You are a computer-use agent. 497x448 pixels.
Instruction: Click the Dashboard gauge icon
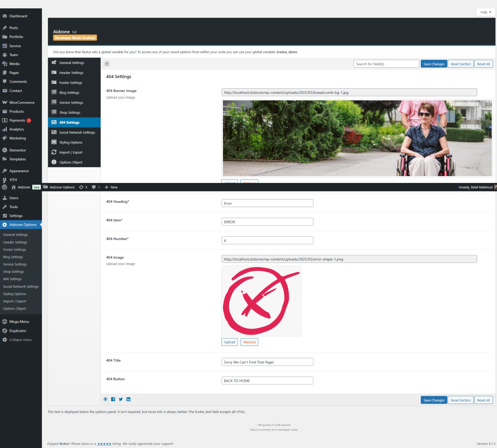(5, 16)
